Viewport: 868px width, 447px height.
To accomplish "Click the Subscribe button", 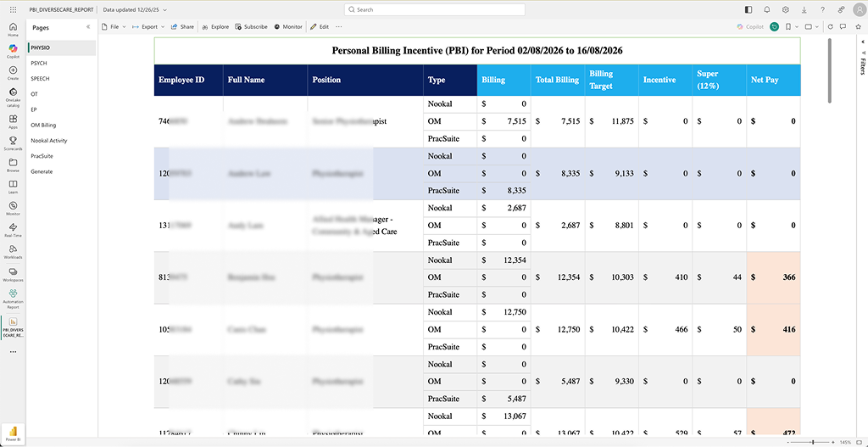I will point(251,26).
